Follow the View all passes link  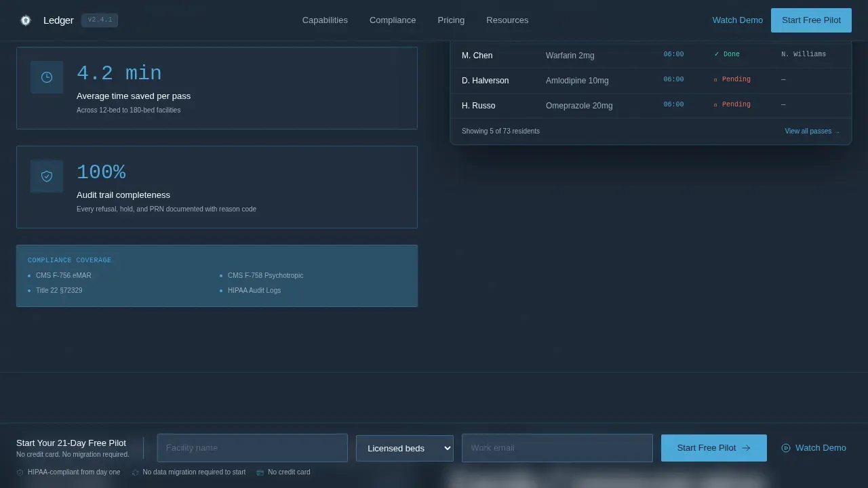[x=812, y=131]
